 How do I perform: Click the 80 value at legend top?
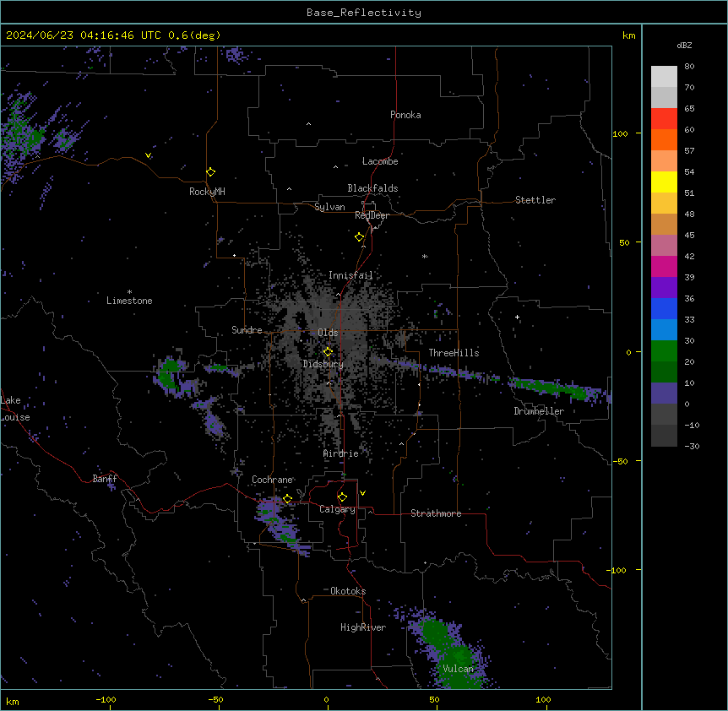(x=689, y=67)
